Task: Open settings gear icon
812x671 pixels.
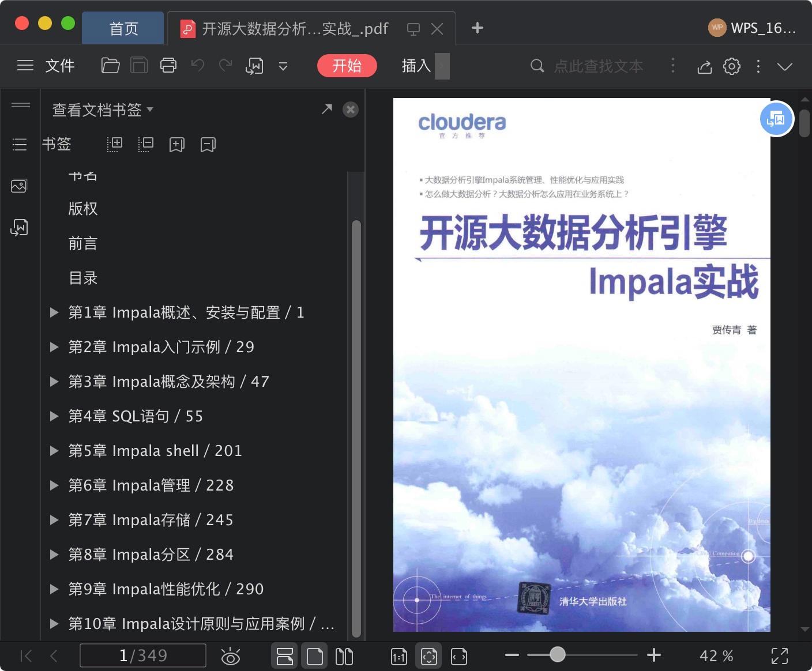Action: pyautogui.click(x=732, y=66)
